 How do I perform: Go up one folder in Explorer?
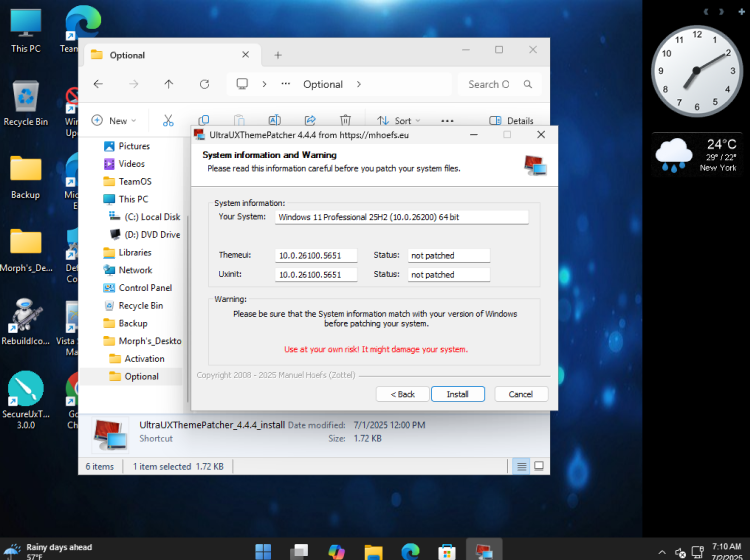tap(168, 84)
